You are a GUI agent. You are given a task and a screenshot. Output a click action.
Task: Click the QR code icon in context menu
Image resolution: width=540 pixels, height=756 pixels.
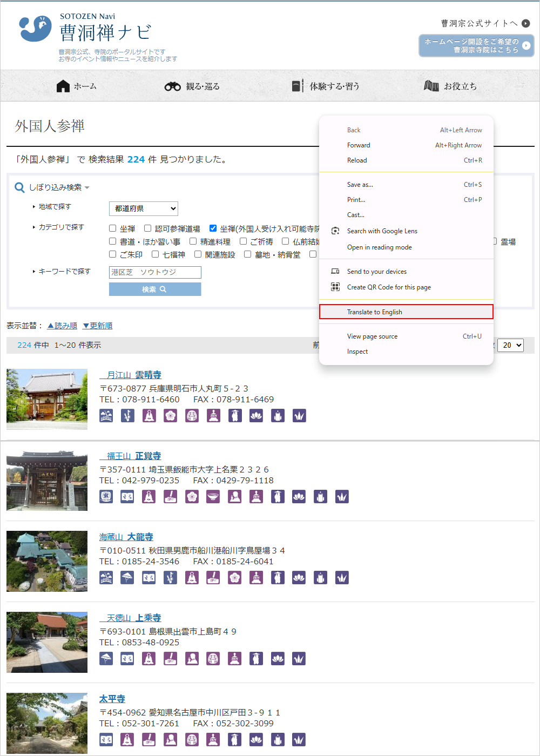(335, 287)
